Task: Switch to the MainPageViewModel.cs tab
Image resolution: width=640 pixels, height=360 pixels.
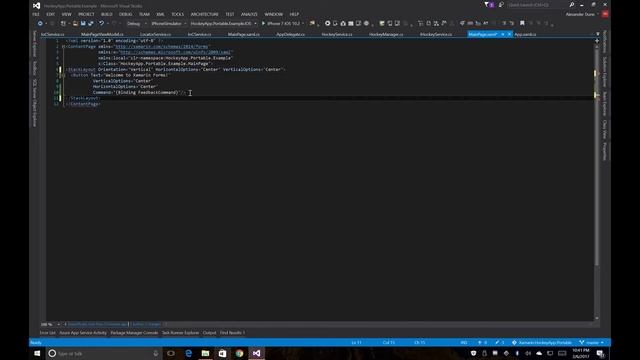Action: [x=102, y=34]
